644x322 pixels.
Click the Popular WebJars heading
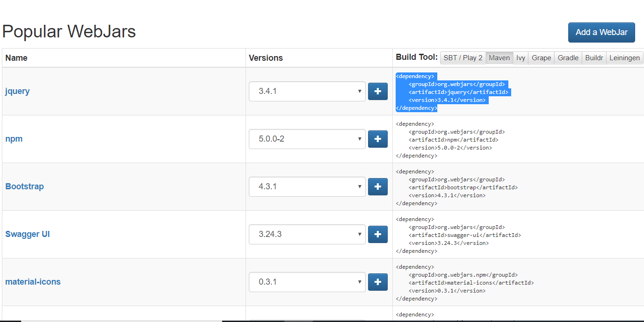point(69,32)
